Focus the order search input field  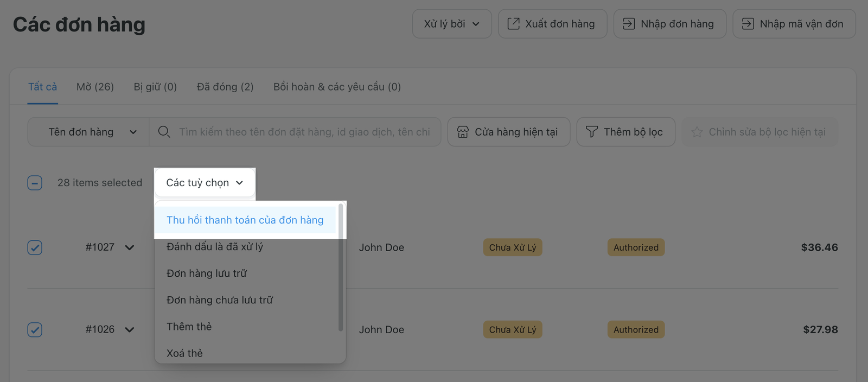304,132
